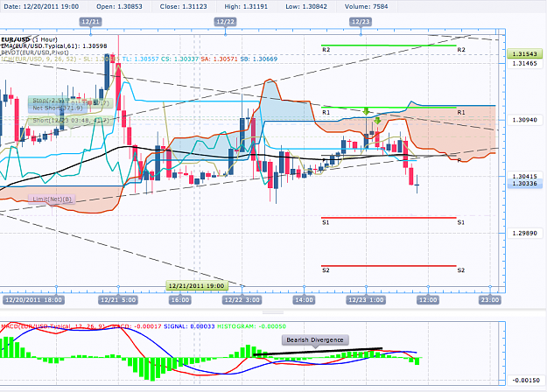The width and height of the screenshot is (547, 392).
Task: Click the 1.29890 price axis label
Action: pos(524,234)
